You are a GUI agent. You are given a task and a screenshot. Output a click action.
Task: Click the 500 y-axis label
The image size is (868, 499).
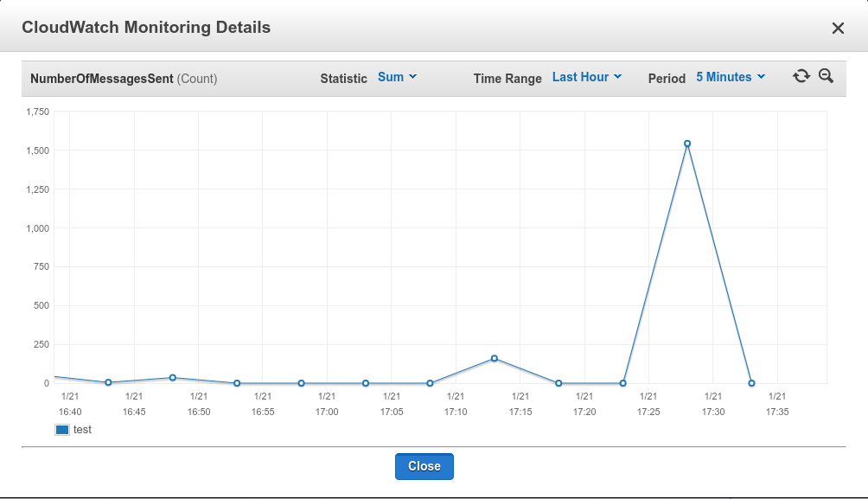41,305
